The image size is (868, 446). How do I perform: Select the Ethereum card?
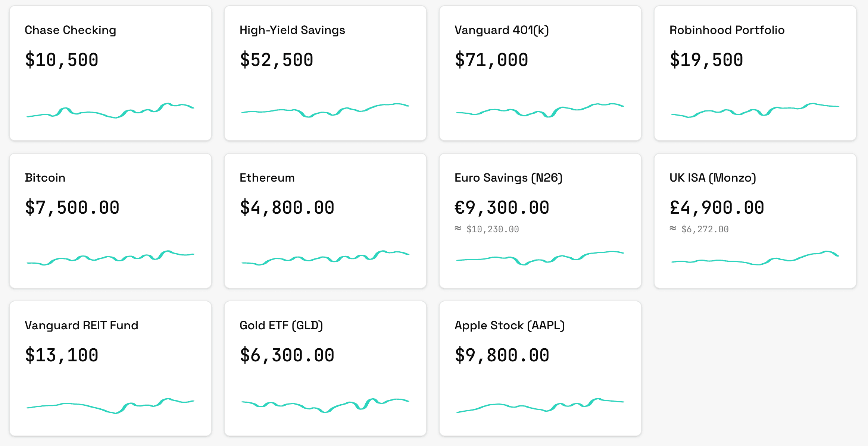point(325,220)
